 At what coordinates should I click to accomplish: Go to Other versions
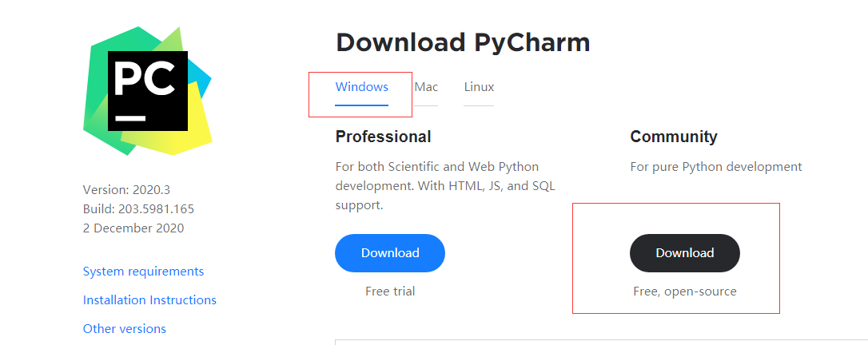pos(125,329)
